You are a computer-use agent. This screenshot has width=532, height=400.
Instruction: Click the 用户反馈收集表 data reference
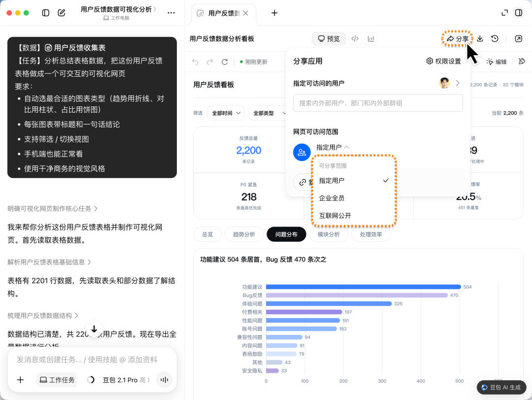coord(75,48)
